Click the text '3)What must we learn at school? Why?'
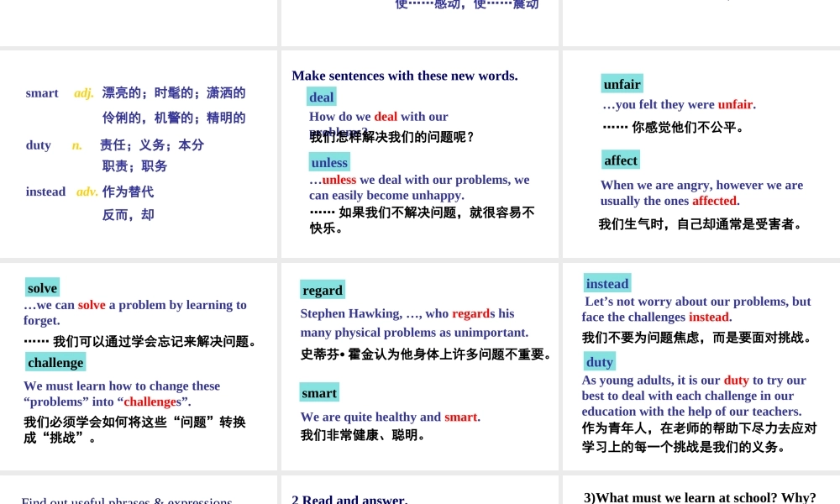This screenshot has width=840, height=504. (701, 497)
